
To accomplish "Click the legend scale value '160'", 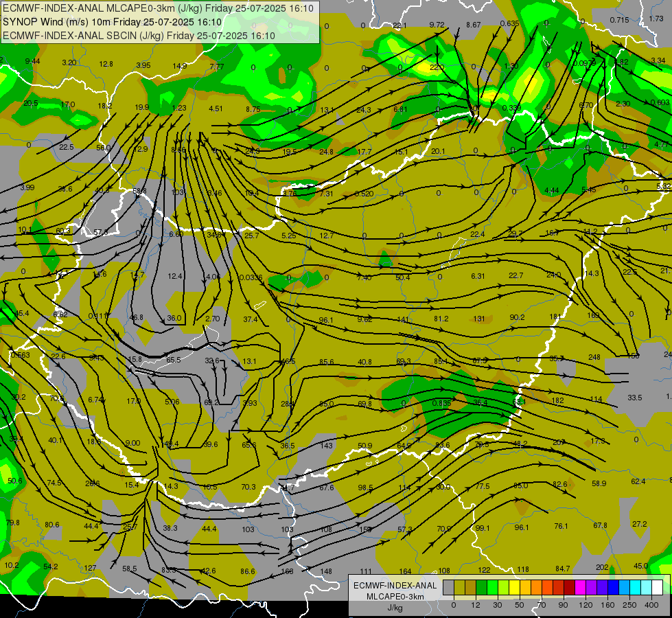I will [x=607, y=605].
